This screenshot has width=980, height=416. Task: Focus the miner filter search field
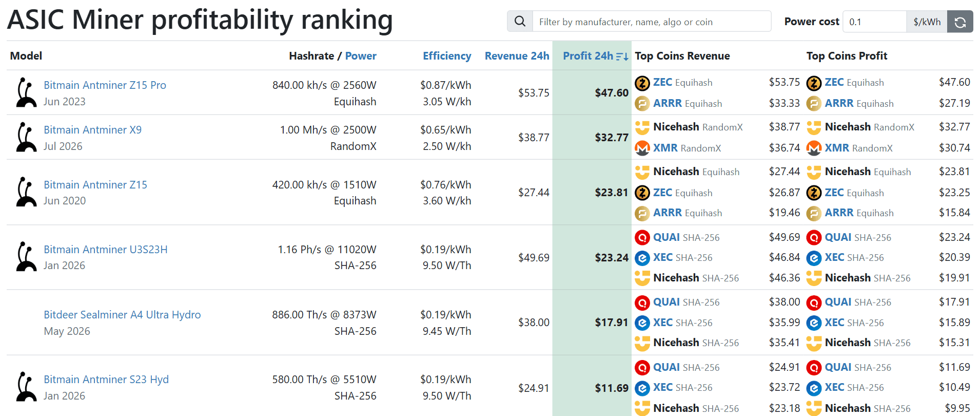tap(652, 22)
